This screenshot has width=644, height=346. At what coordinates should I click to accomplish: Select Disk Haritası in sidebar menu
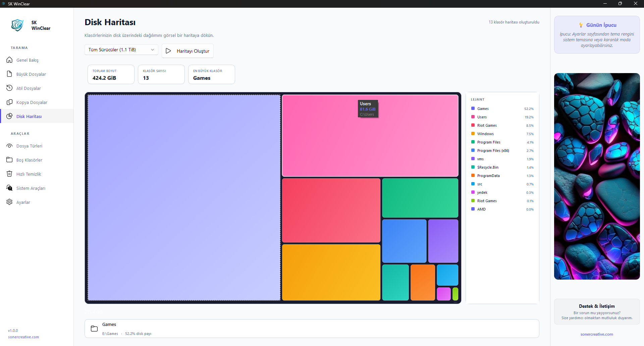tap(29, 116)
